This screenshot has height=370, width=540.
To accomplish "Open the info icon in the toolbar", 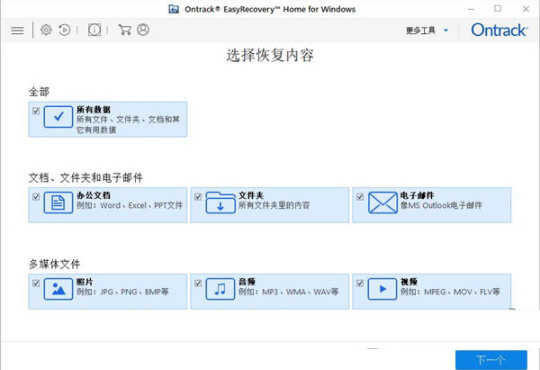I will coord(94,30).
